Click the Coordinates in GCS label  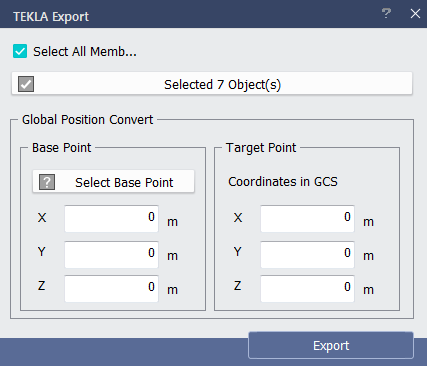pyautogui.click(x=283, y=182)
